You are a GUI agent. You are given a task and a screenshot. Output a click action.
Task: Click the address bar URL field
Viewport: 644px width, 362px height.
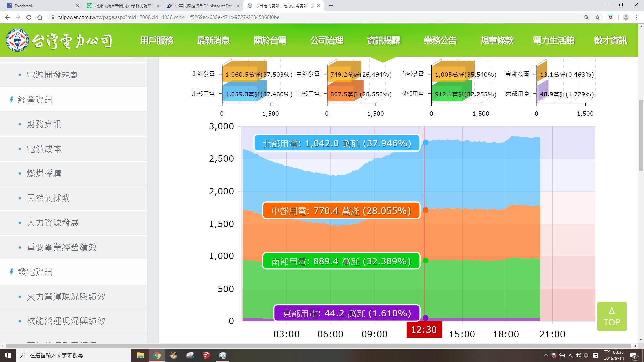(x=315, y=17)
